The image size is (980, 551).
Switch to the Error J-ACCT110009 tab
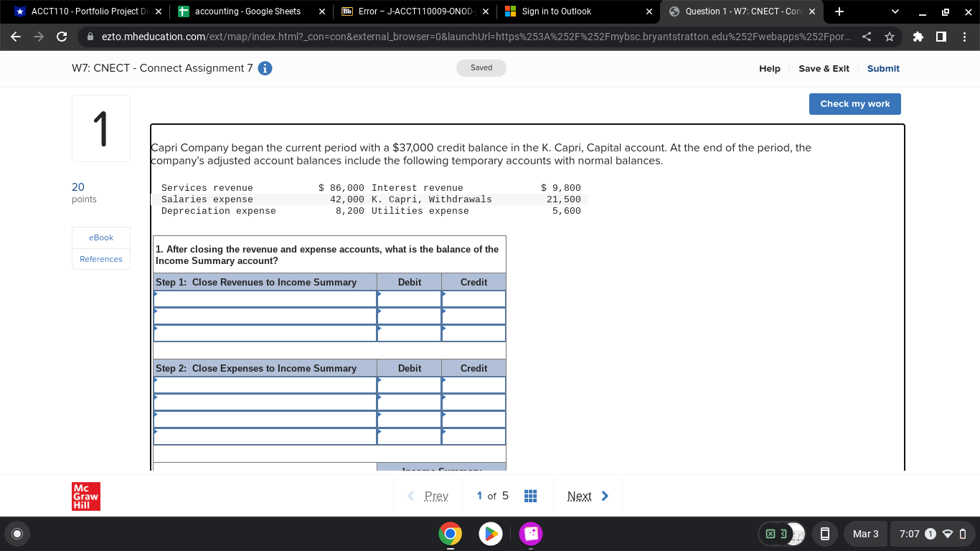(x=415, y=11)
